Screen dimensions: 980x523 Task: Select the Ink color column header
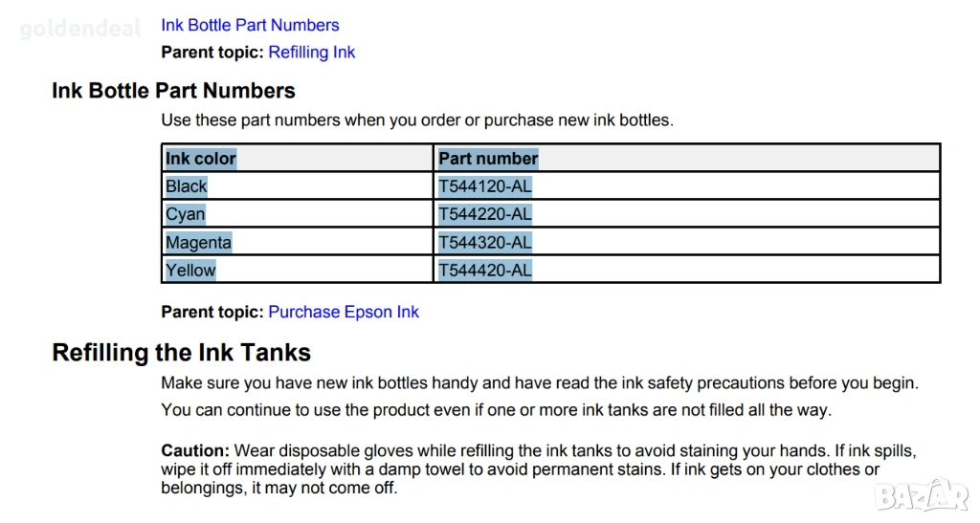(201, 159)
